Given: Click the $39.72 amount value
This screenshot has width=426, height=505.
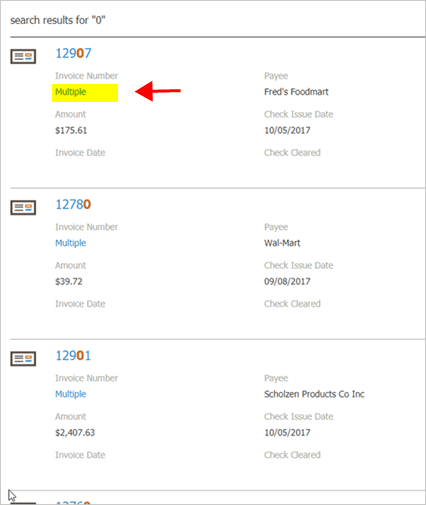Looking at the screenshot, I should (x=69, y=281).
